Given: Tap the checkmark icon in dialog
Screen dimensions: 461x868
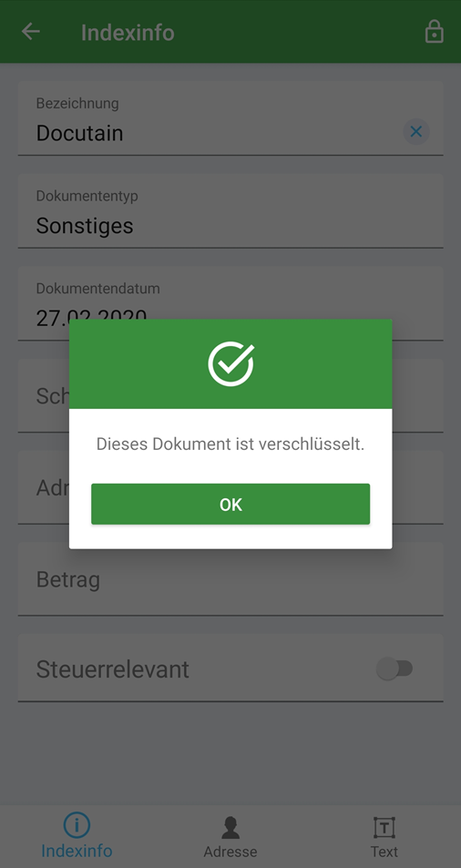Looking at the screenshot, I should click(x=230, y=363).
